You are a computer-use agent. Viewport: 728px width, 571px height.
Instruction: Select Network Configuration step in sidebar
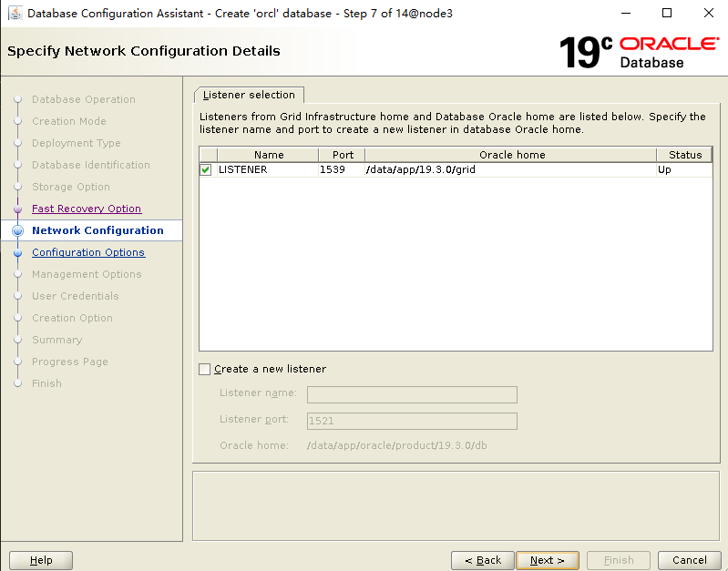point(97,230)
